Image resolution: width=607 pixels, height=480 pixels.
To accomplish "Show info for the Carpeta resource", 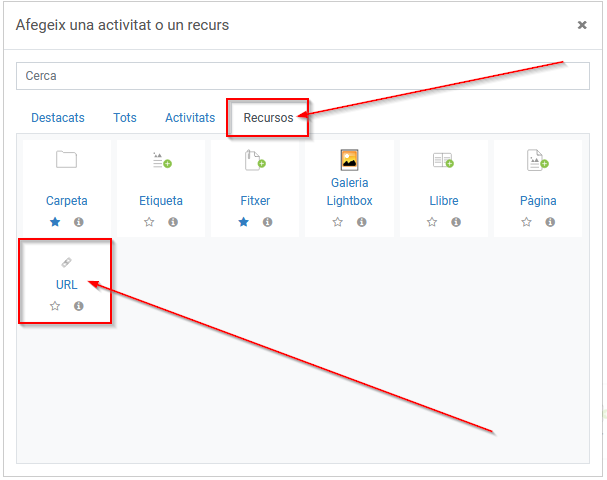I will (79, 222).
